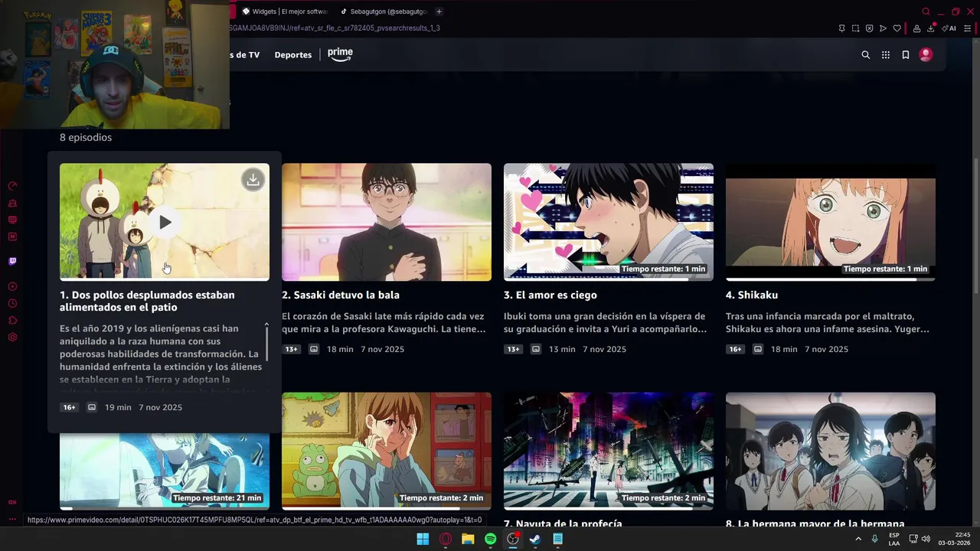
Task: Click title '4. Shikaku'
Action: click(752, 295)
